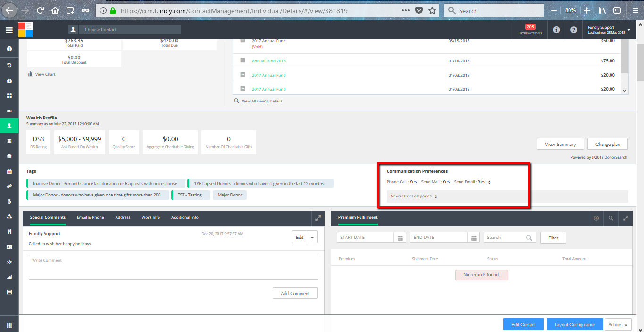Image resolution: width=644 pixels, height=332 pixels.
Task: Switch to the Email & Phone tab
Action: click(91, 218)
